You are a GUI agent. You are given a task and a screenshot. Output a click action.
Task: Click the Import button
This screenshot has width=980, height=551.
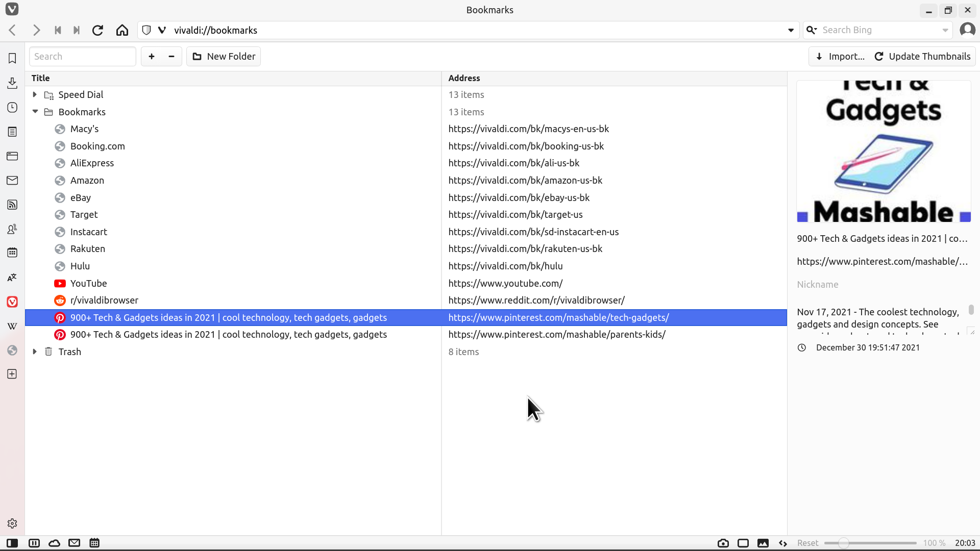[x=840, y=56]
